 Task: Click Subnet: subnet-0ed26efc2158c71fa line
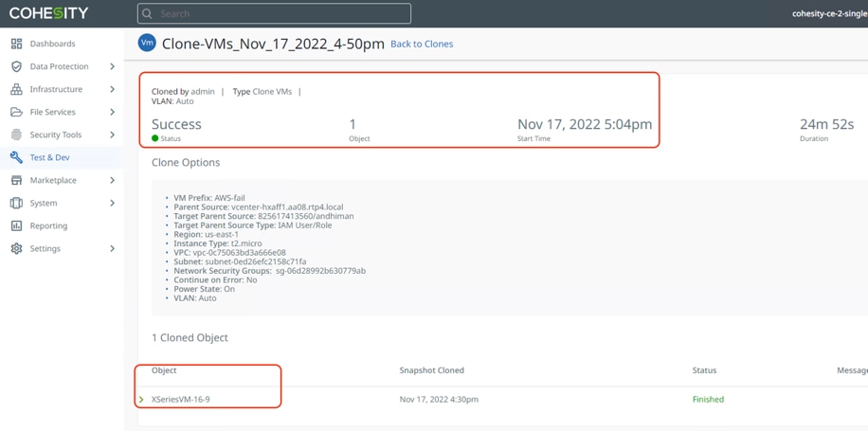click(x=241, y=261)
